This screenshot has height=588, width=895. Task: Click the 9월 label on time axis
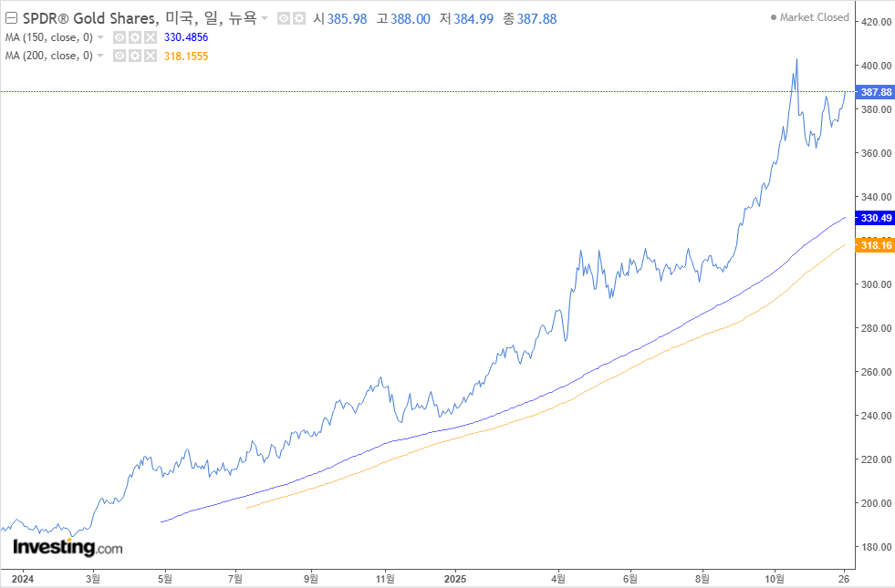(310, 579)
